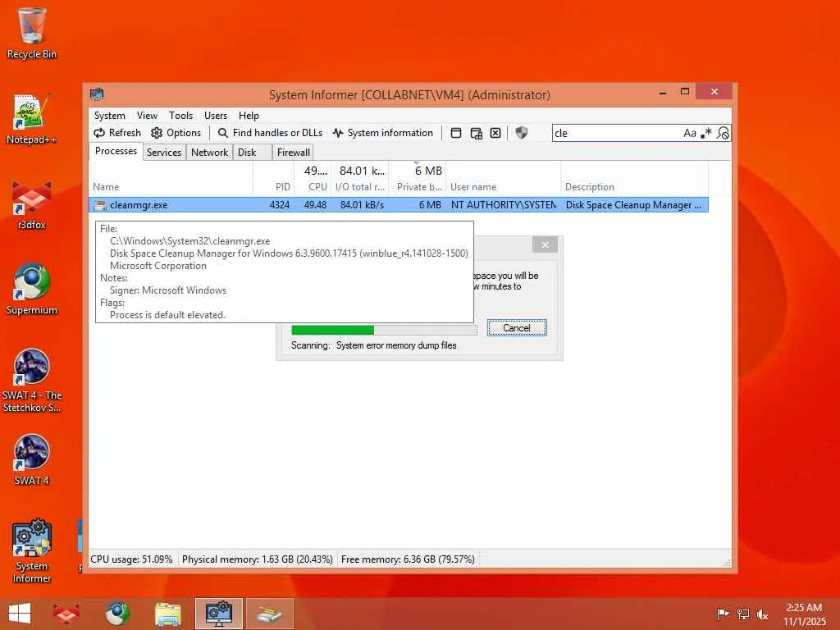
Task: Cancel the Disk Cleanup scan
Action: pyautogui.click(x=517, y=328)
